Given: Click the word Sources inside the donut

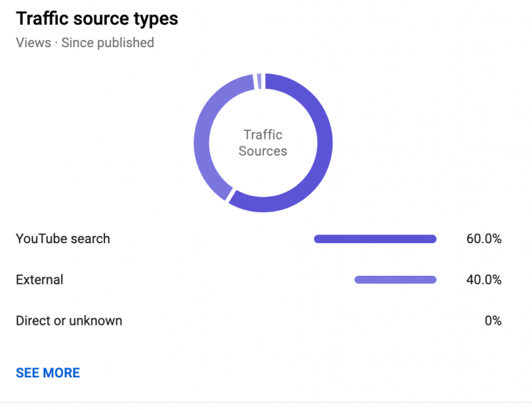Looking at the screenshot, I should coord(263,152).
